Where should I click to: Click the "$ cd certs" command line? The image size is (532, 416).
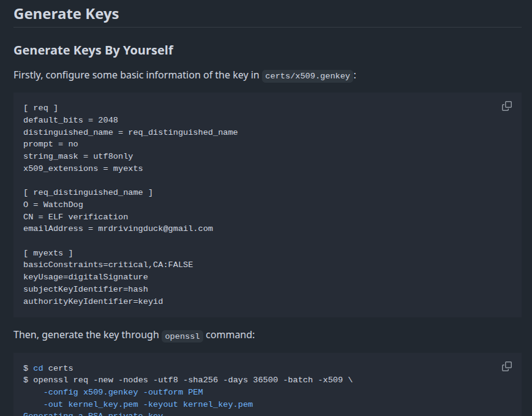pyautogui.click(x=48, y=368)
